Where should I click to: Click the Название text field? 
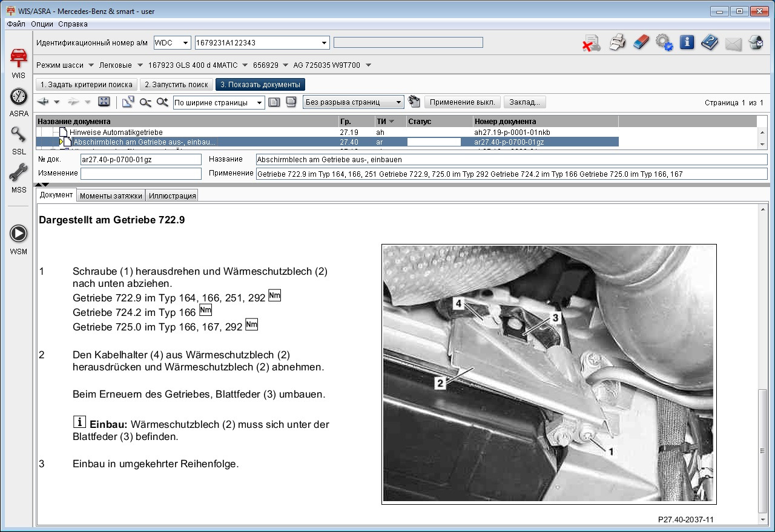pos(511,159)
